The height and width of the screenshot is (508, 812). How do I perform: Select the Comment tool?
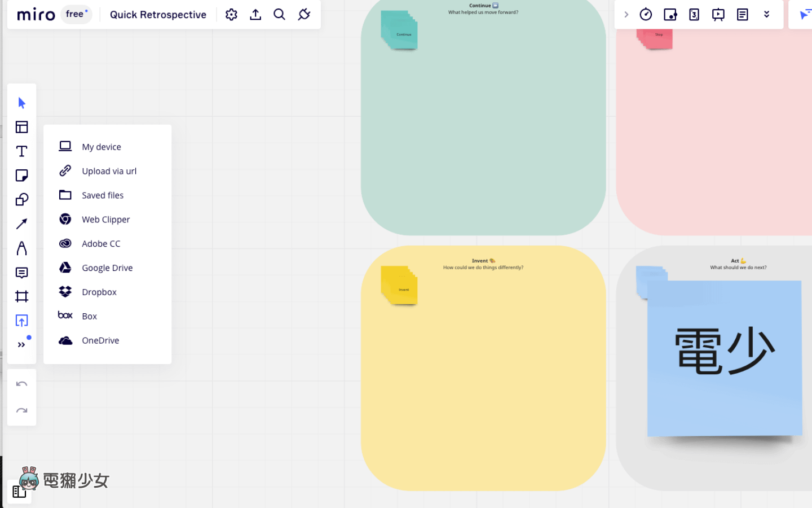click(21, 273)
